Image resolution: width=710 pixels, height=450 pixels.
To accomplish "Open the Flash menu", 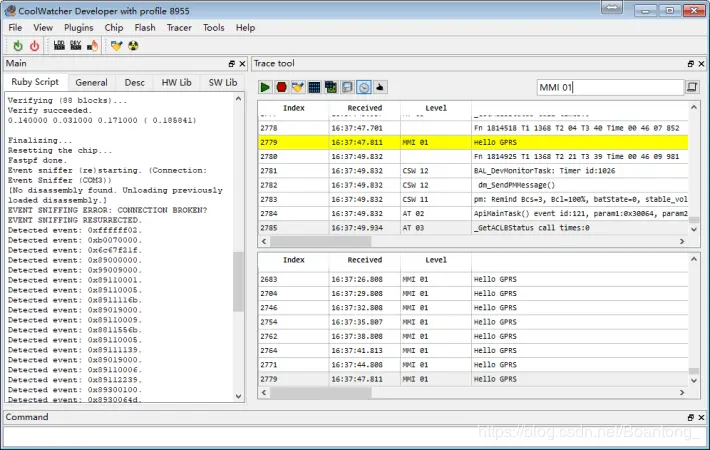I will pyautogui.click(x=145, y=28).
